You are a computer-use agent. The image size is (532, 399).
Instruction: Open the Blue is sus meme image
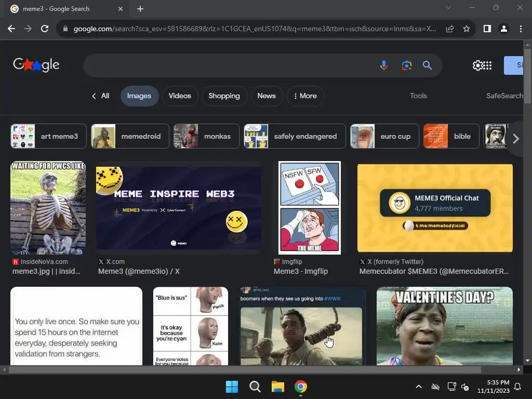click(191, 326)
